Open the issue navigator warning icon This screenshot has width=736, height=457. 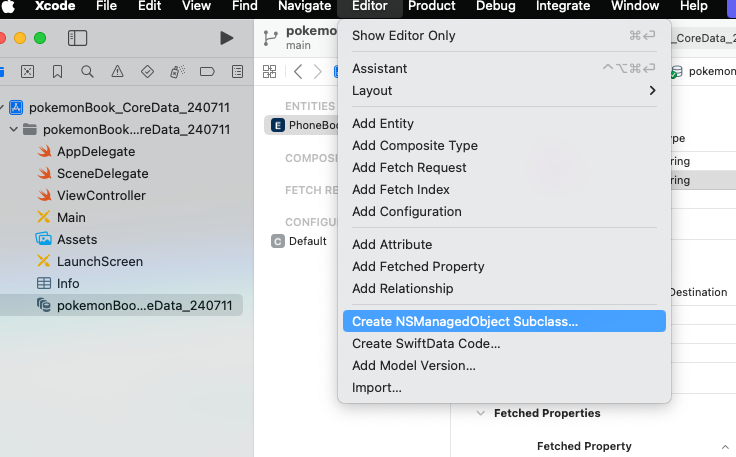[x=117, y=71]
